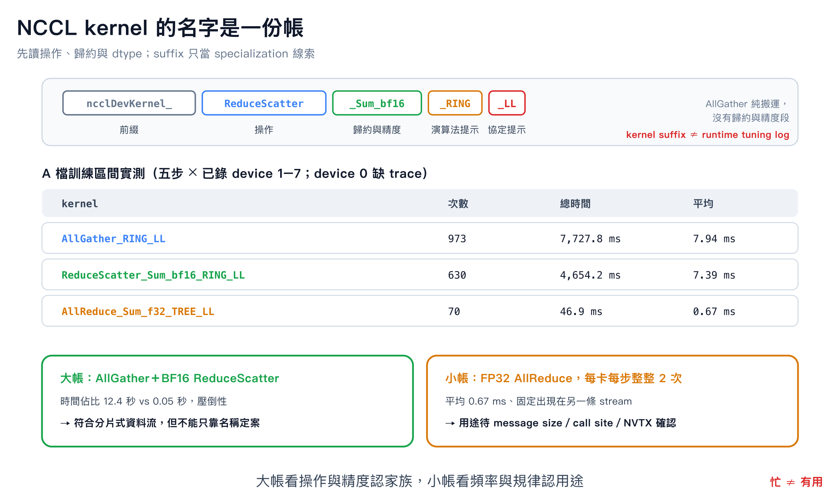
Task: Click the red kernel suffix ≠ runtime tuning log note
Action: pos(708,135)
